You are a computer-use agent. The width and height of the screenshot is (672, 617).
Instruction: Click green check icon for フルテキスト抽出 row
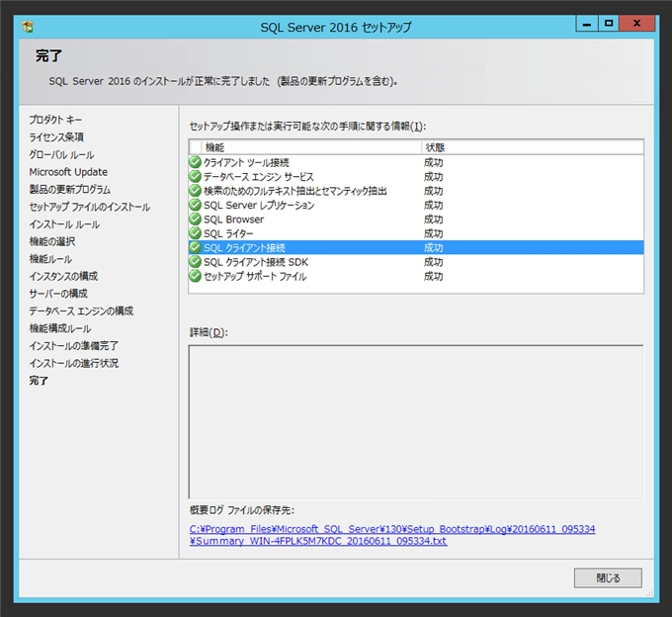(x=195, y=191)
